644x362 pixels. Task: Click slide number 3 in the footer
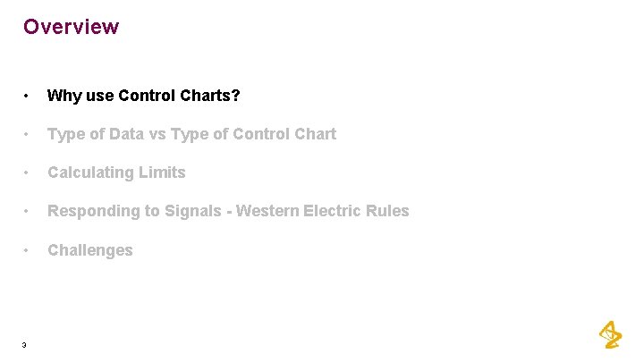(24, 345)
